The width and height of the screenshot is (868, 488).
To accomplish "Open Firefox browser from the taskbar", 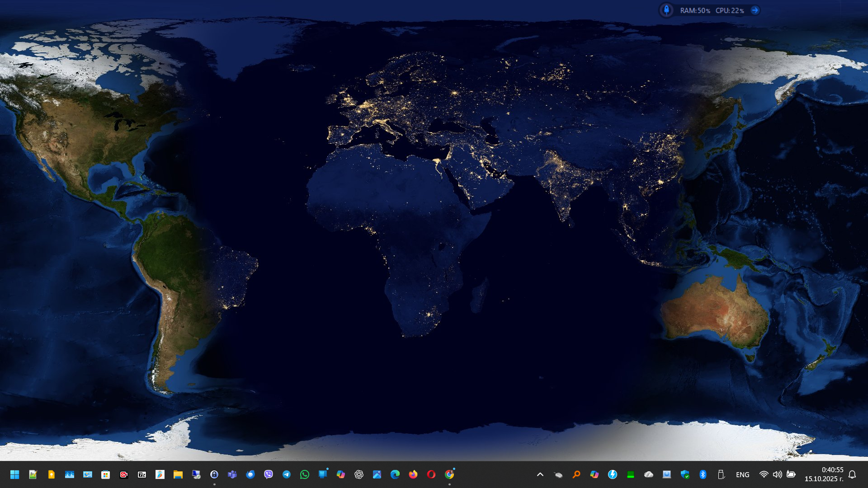I will pos(413,474).
